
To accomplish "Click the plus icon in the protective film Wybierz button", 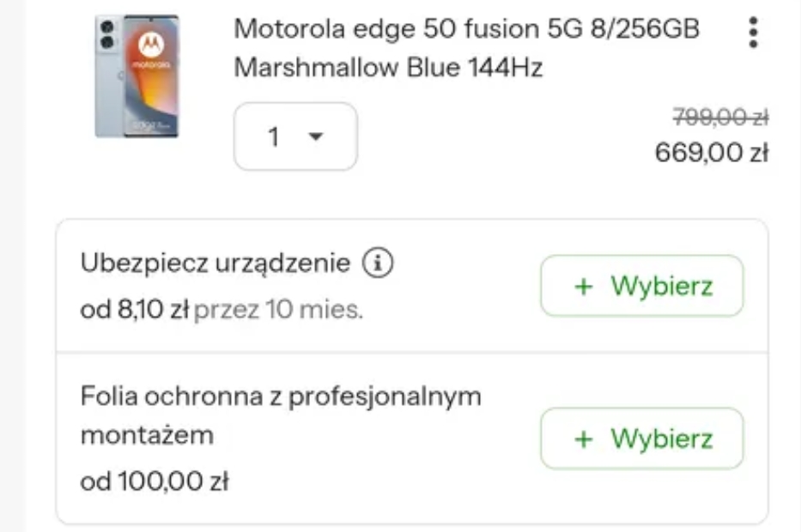I will point(584,438).
